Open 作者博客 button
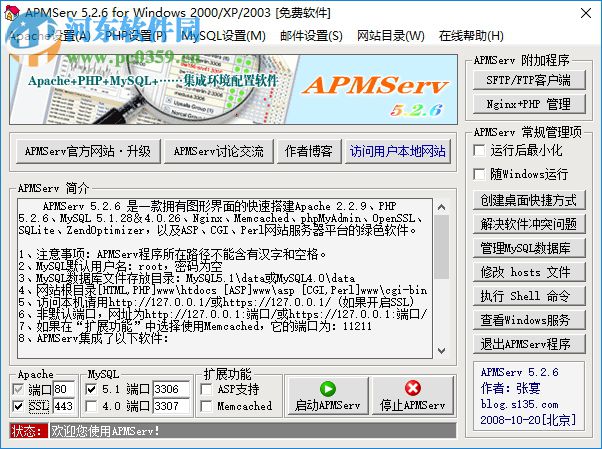Image resolution: width=602 pixels, height=449 pixels. click(x=309, y=151)
